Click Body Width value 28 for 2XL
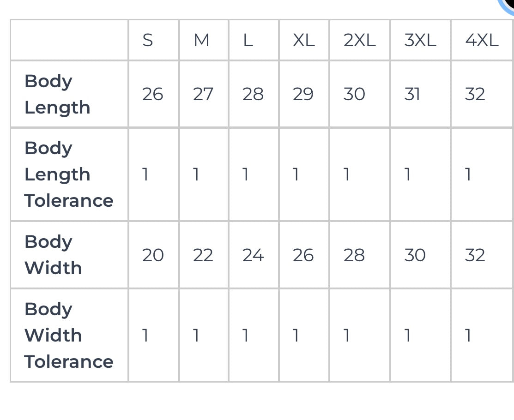The height and width of the screenshot is (420, 514). tap(354, 255)
